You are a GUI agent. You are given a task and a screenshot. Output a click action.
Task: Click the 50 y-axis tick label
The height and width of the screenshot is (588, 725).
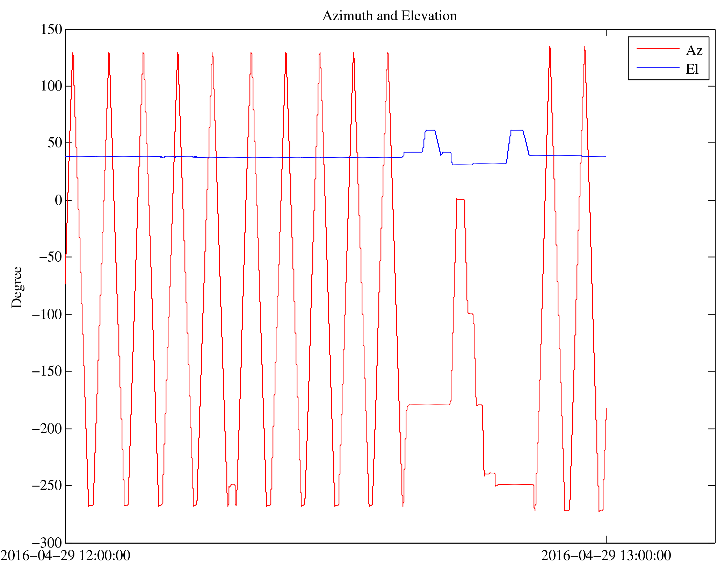tap(55, 143)
